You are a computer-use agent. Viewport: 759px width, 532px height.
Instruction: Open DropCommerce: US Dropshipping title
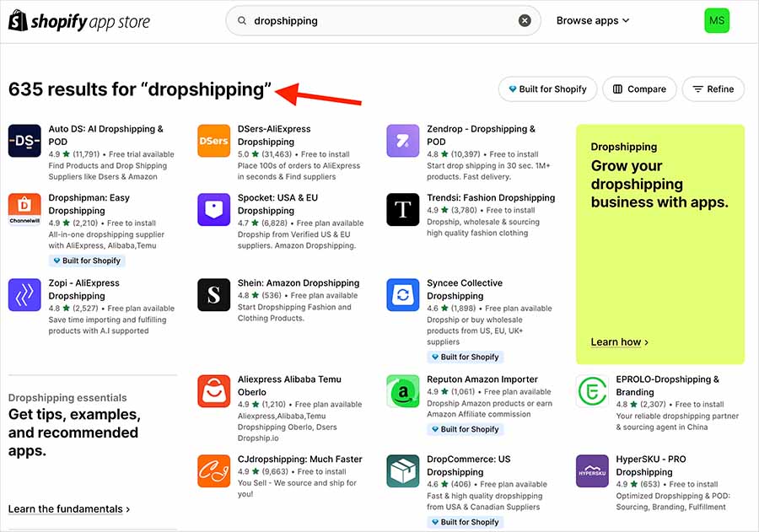(469, 465)
